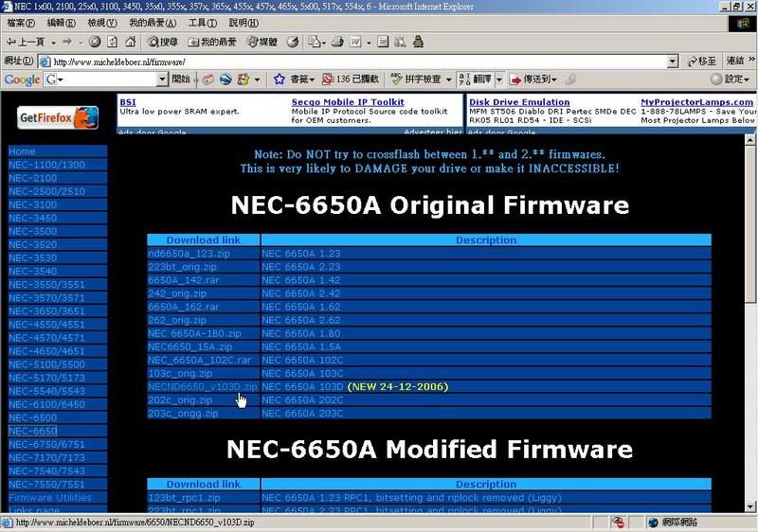Open the MyProjectorLamps.com ad link
Image resolution: width=758 pixels, height=532 pixels.
[x=697, y=102]
